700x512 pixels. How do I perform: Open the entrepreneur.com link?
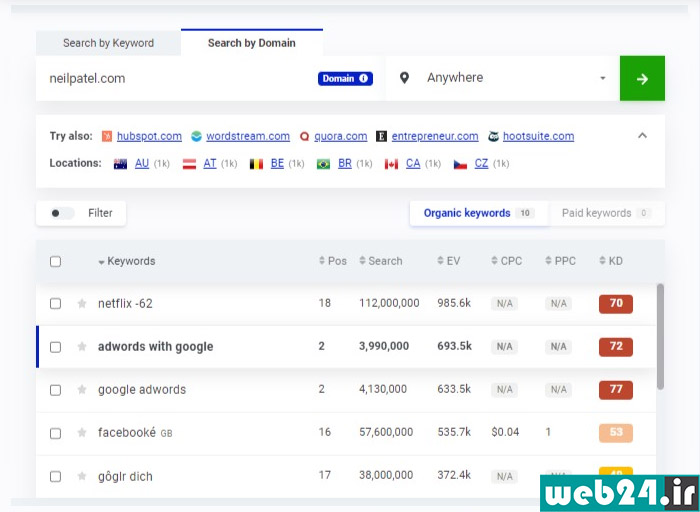click(435, 136)
